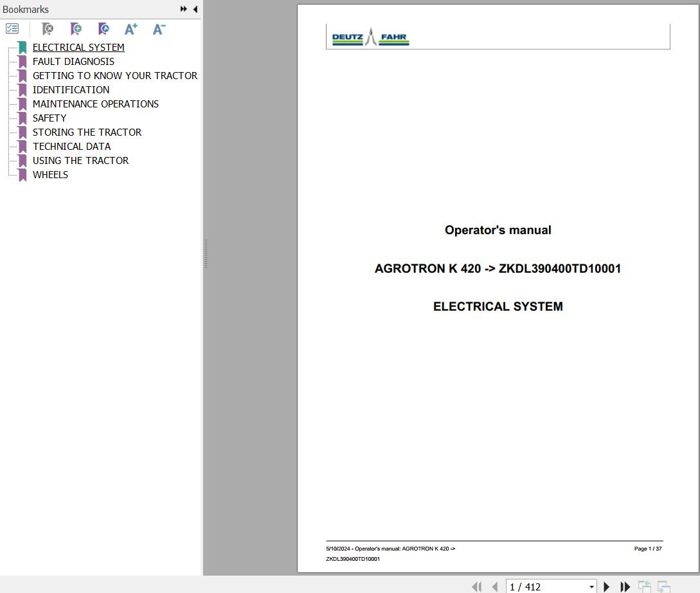This screenshot has width=700, height=593.
Task: Click the USING THE TRACTOR bookmark icon
Action: pos(22,161)
